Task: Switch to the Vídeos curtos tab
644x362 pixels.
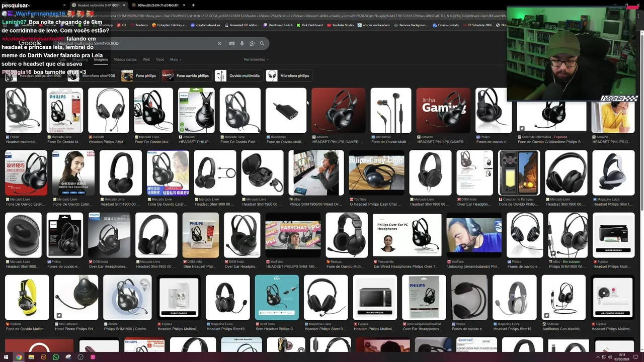Action: coord(125,59)
